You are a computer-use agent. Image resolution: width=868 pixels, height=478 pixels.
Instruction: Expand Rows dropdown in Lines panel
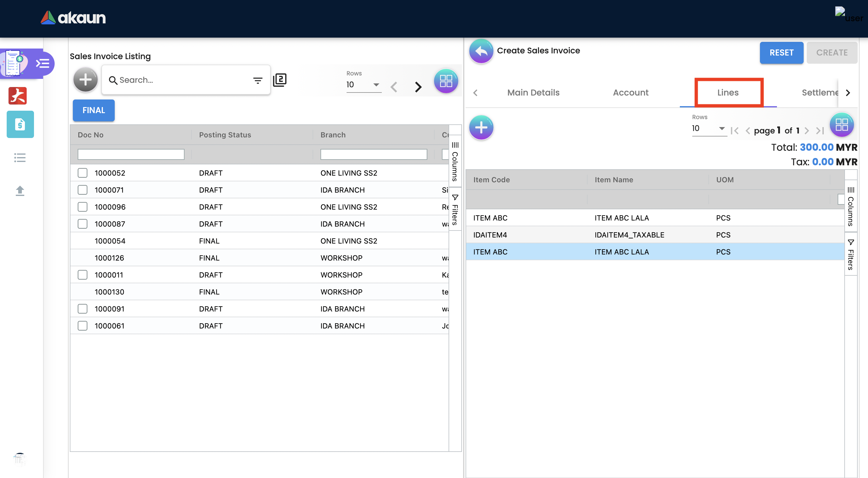point(709,128)
